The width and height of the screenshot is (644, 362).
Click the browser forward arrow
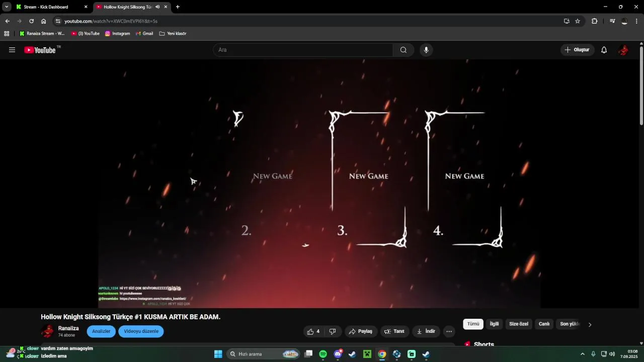pyautogui.click(x=19, y=21)
